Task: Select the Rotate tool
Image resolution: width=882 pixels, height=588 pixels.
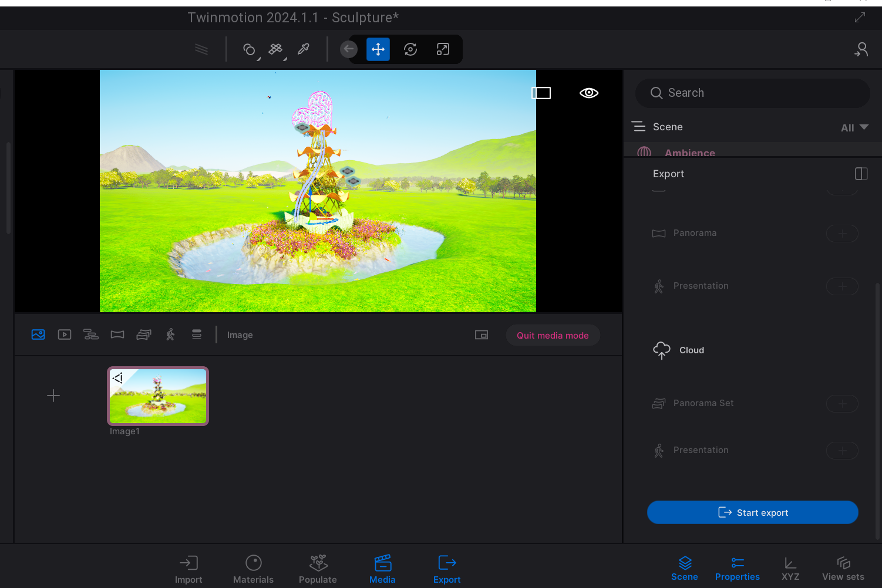Action: tap(410, 49)
